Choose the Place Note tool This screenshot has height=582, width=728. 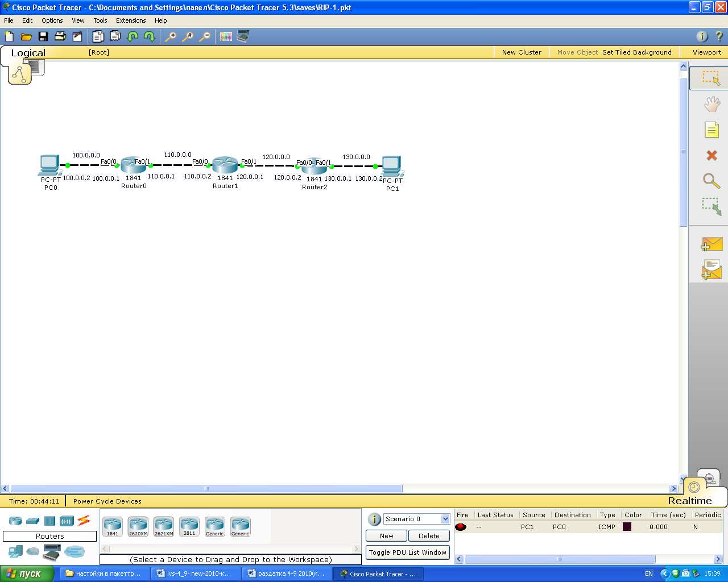(x=712, y=130)
